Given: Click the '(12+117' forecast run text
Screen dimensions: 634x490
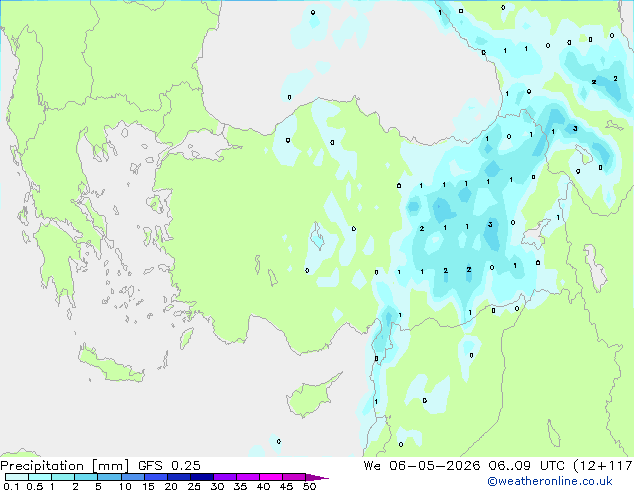Looking at the screenshot, I should [603, 466].
